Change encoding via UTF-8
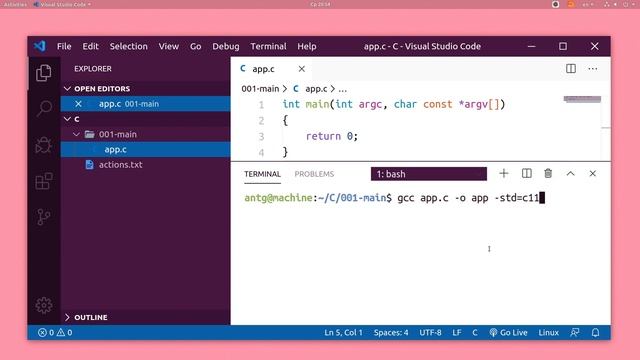 click(430, 333)
